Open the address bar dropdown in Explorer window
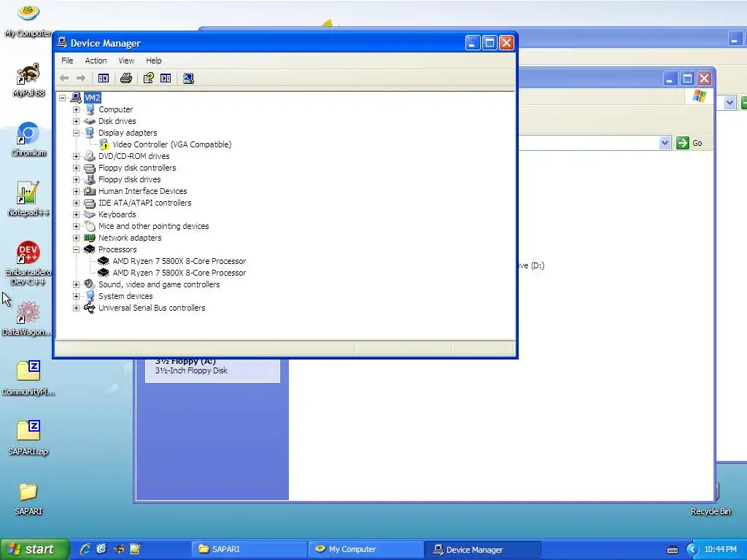 (x=665, y=143)
